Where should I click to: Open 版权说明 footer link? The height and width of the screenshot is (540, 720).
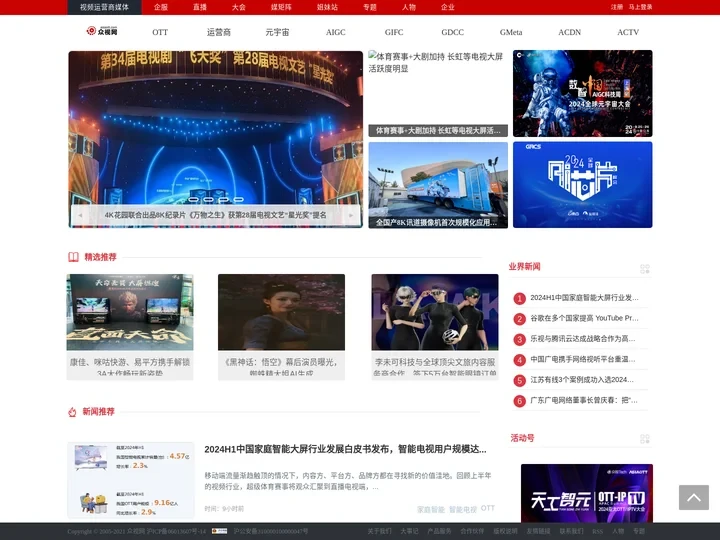point(505,531)
